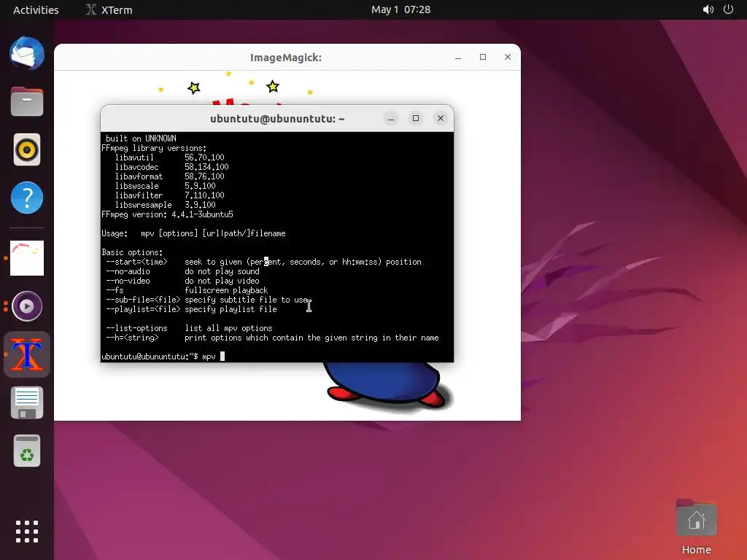Open the Trash in the dock
Screen dimensions: 747x560
[x=27, y=451]
